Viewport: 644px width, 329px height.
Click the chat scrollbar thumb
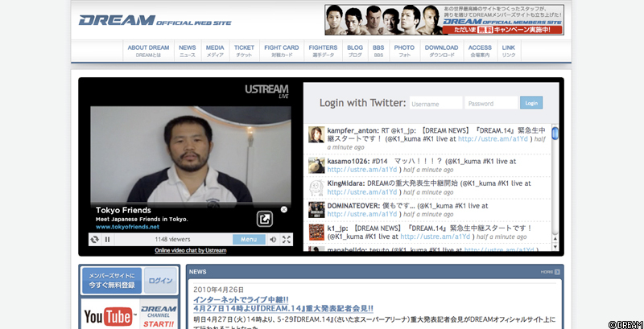click(x=555, y=134)
